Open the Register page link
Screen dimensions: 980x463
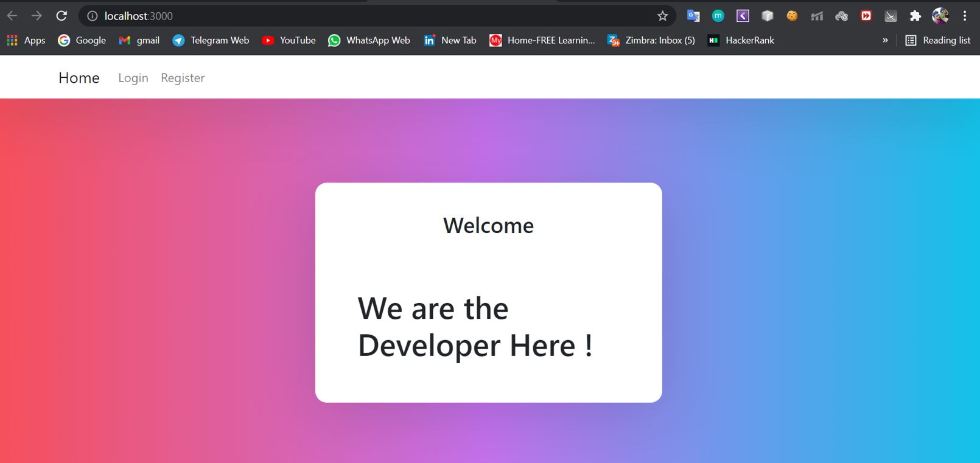[183, 78]
